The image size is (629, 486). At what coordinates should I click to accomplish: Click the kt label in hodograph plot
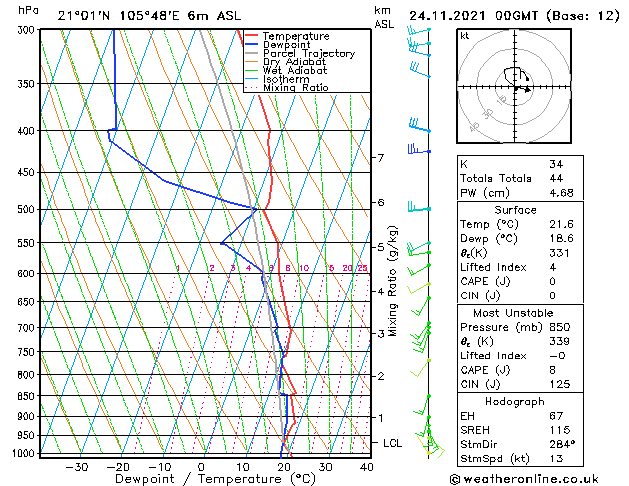point(465,36)
